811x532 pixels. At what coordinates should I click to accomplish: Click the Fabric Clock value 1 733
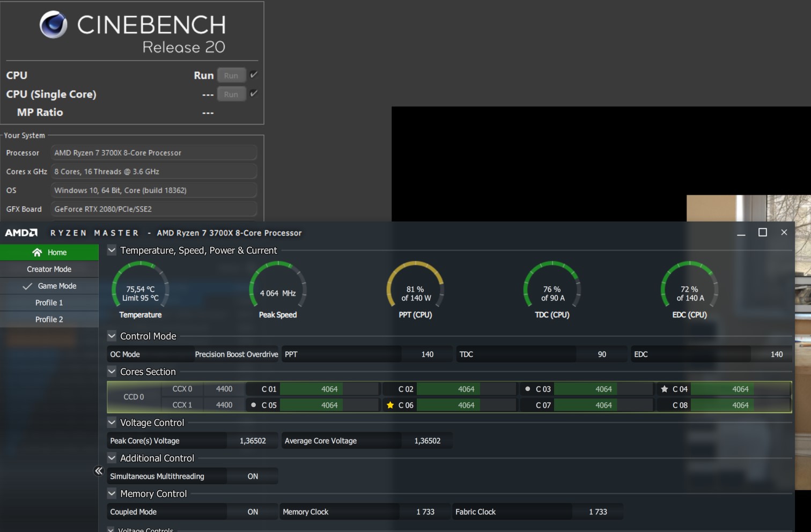click(x=598, y=512)
